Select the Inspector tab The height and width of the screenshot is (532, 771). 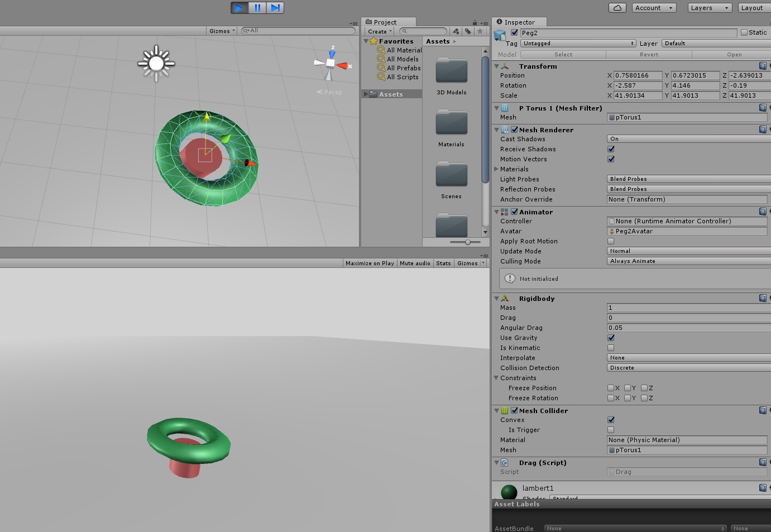pos(519,22)
